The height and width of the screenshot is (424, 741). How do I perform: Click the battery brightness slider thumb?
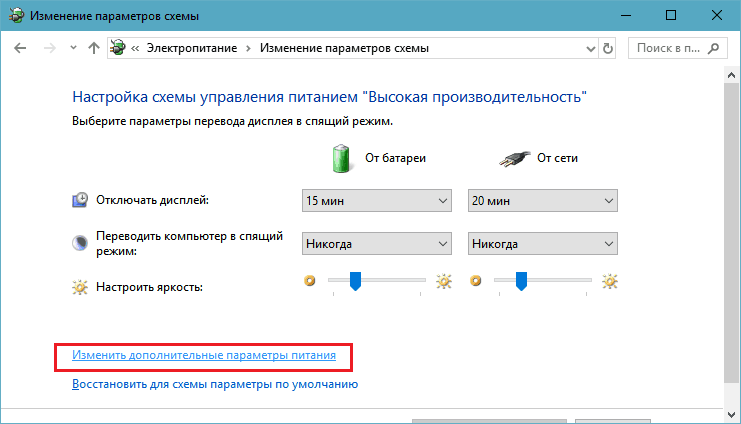coord(355,282)
